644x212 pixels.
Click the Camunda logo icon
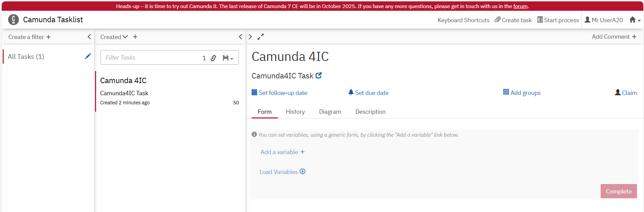13,20
